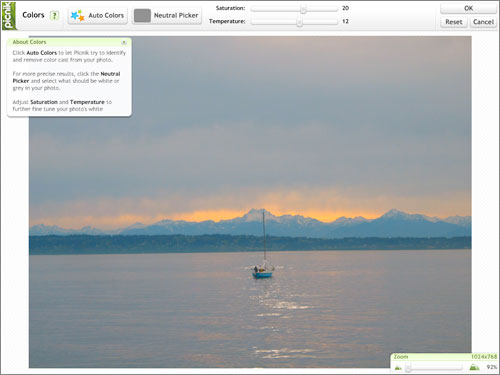Click the Saturation slider handle

tap(303, 9)
